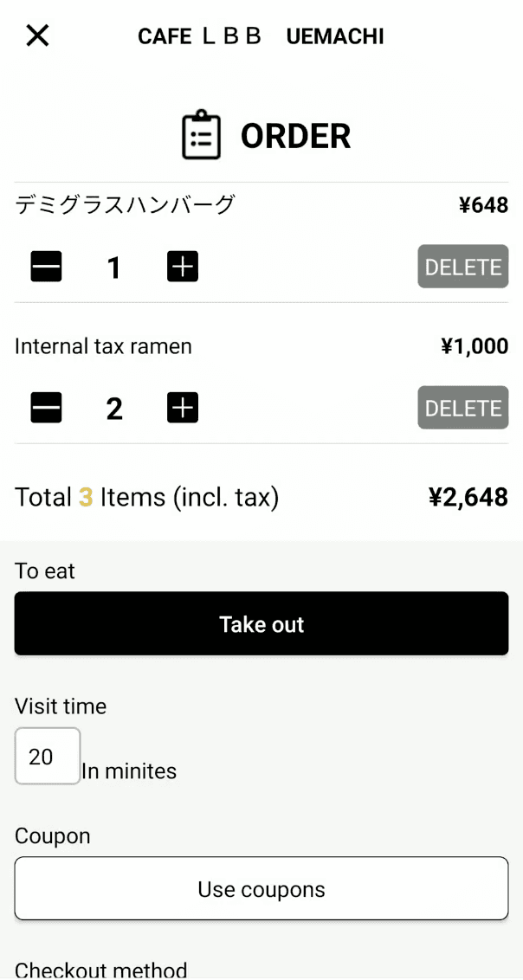Screen dimensions: 523x980
Task: Click the Visit time minutes field
Action: click(x=47, y=756)
